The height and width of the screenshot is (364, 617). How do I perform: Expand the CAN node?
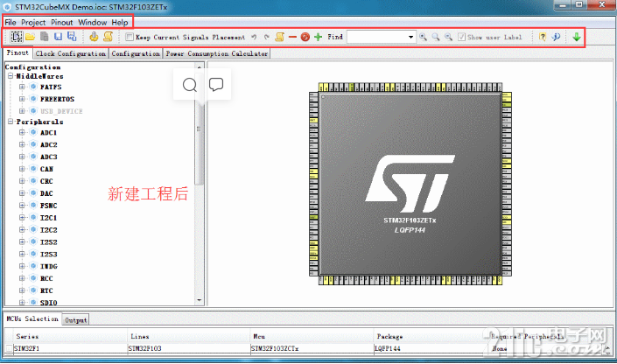pos(22,169)
